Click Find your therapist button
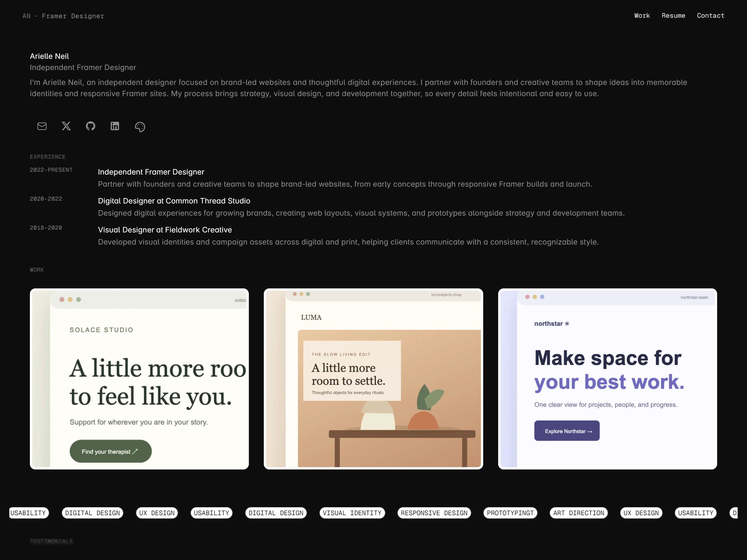This screenshot has height=560, width=747. (110, 451)
